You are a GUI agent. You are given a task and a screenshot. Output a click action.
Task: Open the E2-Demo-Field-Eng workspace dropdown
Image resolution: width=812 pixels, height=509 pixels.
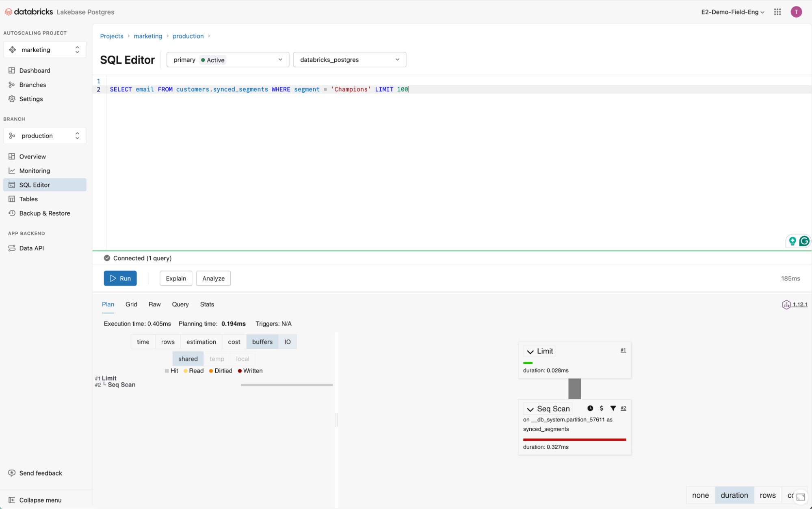[x=732, y=12]
